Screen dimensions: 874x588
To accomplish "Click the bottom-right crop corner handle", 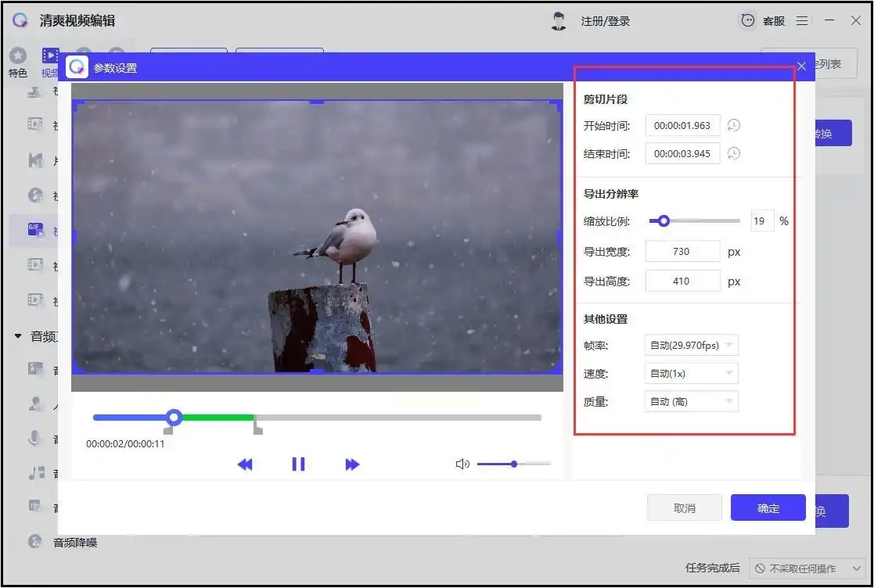I will coord(556,368).
